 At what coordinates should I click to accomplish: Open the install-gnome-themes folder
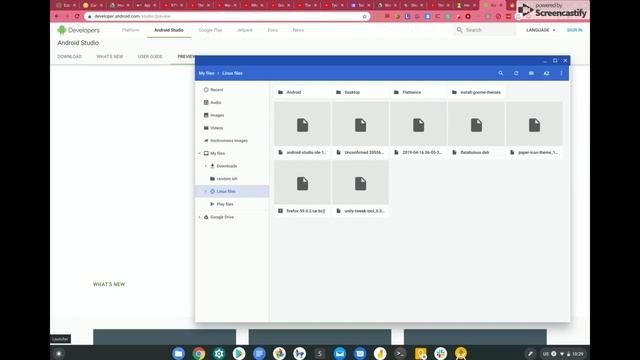(x=476, y=92)
